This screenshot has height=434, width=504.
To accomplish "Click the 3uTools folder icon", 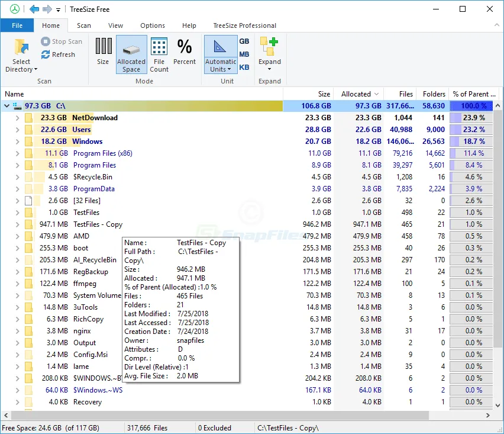I will click(x=28, y=307).
